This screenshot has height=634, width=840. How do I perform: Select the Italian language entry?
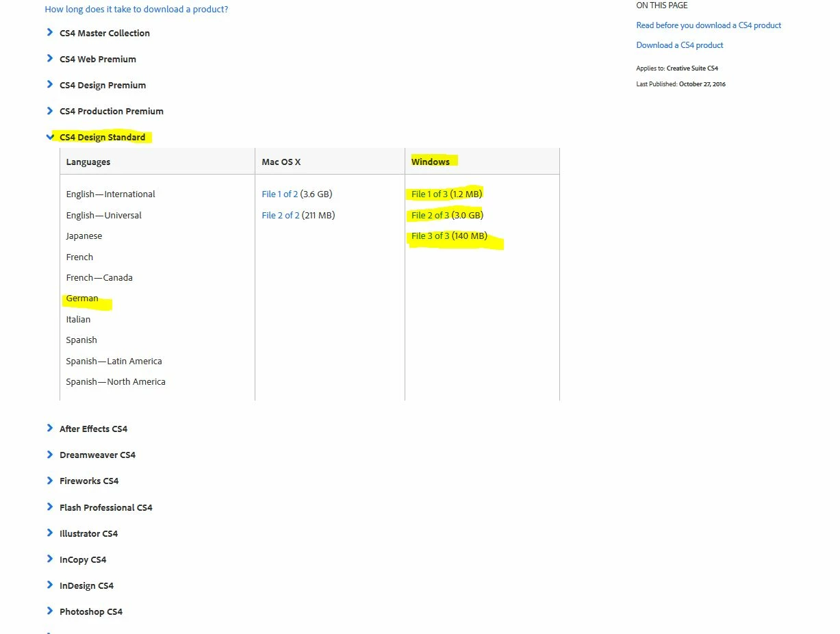78,319
